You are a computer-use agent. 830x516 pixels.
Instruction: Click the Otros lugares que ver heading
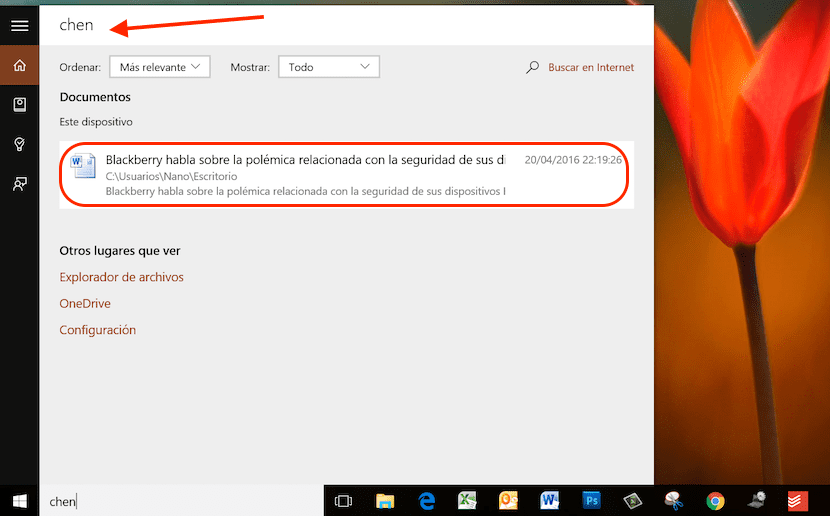(x=120, y=250)
